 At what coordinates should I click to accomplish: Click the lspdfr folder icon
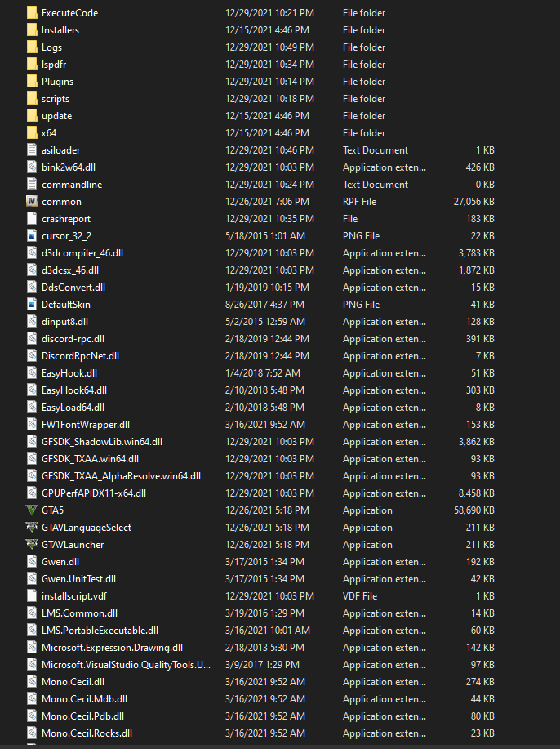click(x=32, y=65)
